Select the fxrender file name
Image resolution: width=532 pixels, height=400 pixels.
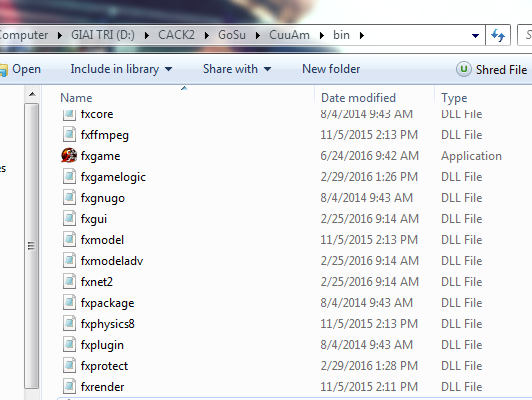102,387
